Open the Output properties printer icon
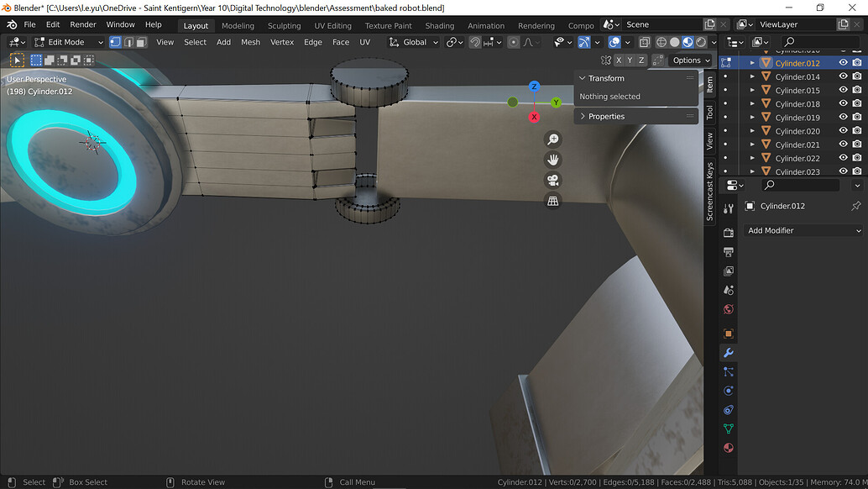868x489 pixels. 729,252
